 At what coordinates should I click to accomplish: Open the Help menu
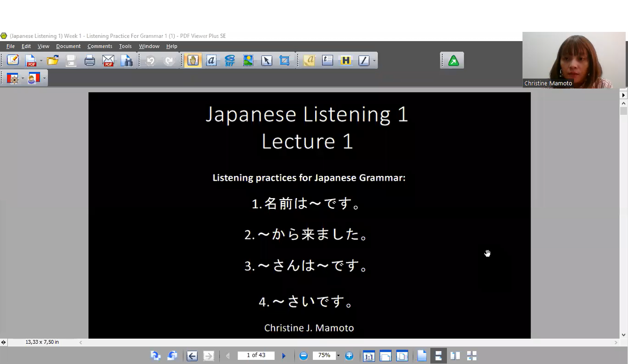point(172,46)
